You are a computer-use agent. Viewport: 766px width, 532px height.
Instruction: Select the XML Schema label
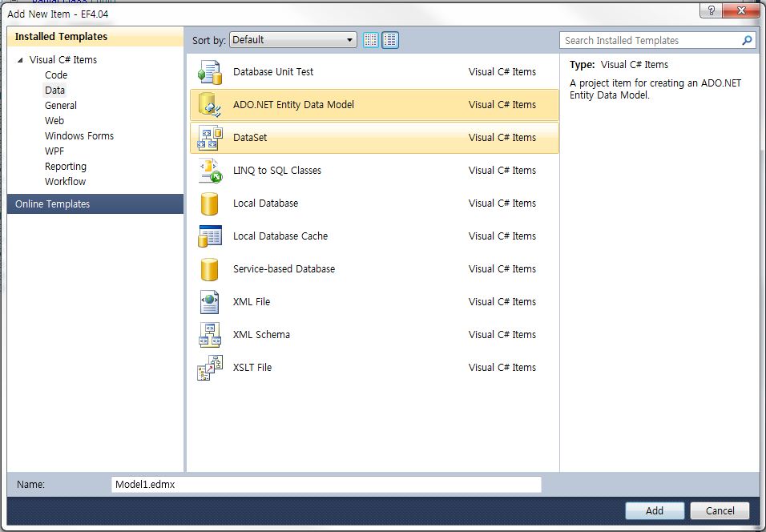pos(261,335)
